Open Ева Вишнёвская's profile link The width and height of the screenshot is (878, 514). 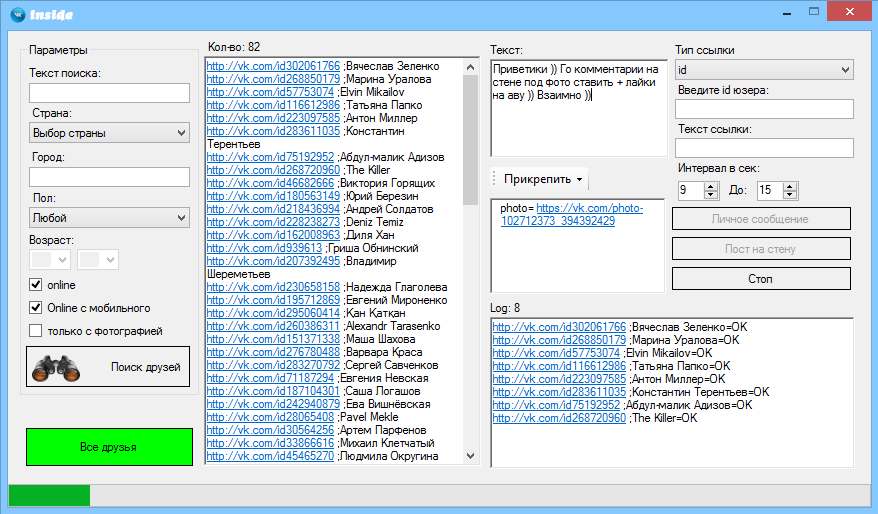273,404
